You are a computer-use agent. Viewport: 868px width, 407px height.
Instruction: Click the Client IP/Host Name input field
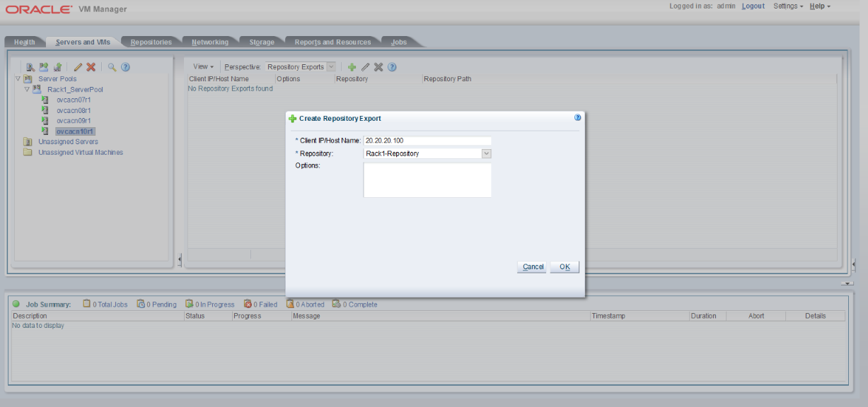(427, 141)
